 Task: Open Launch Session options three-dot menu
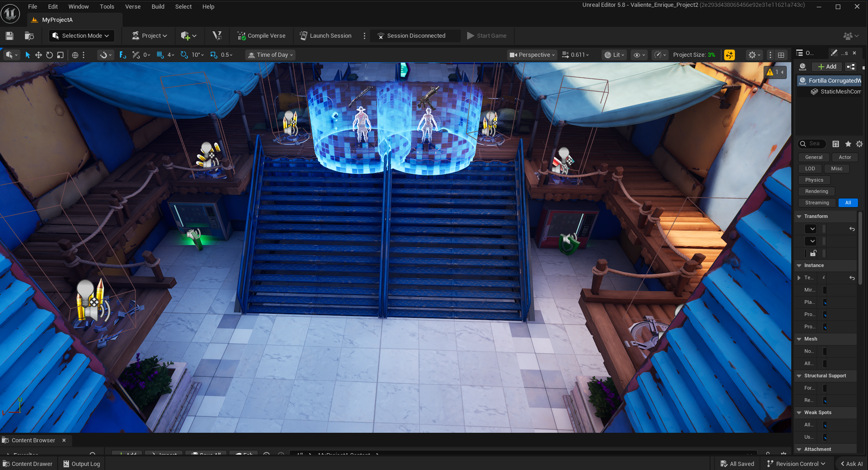(364, 36)
